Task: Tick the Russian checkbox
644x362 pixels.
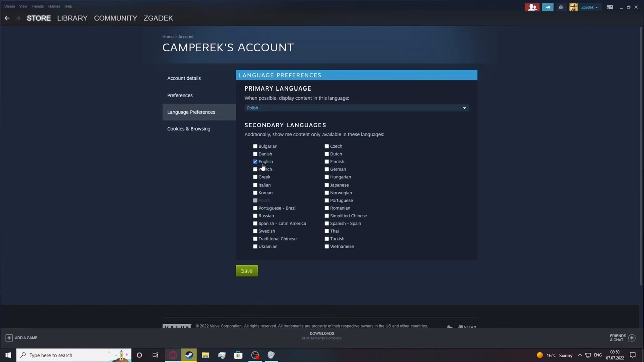Action: click(255, 216)
